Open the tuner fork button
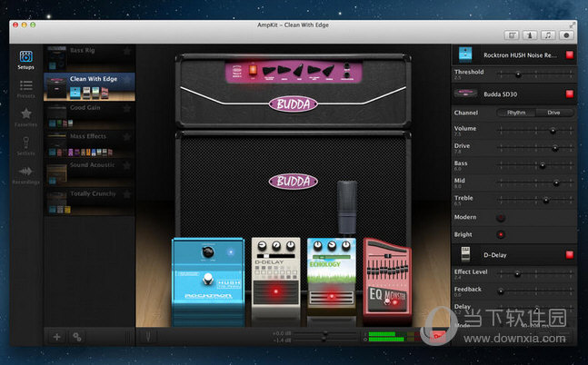588x365 pixels. 148,337
